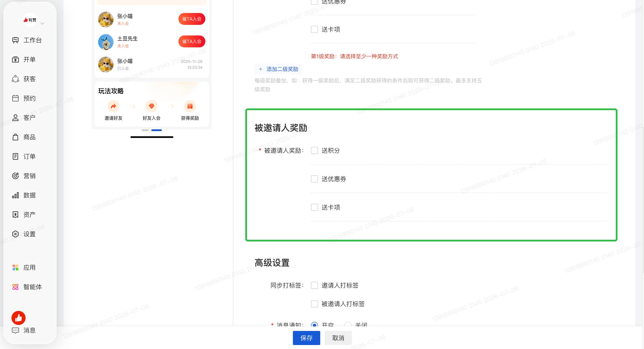Open the 设置 gear icon
This screenshot has width=644, height=349.
coord(15,234)
